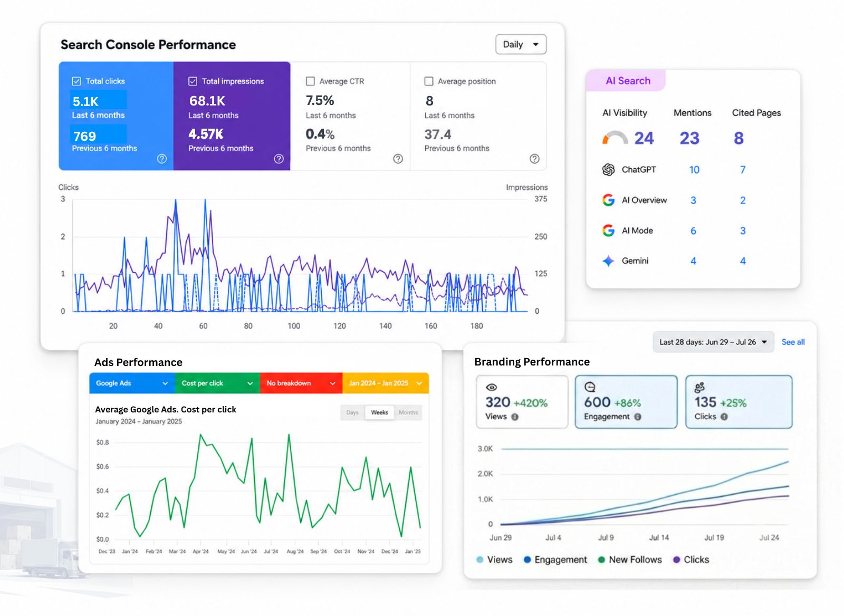Click the Google icon beside AI Overview

coord(608,200)
